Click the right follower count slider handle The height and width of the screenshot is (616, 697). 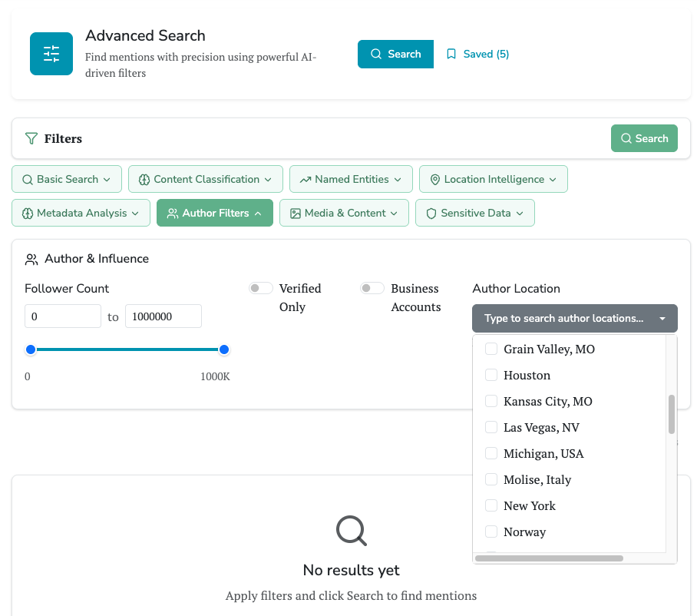pos(224,350)
